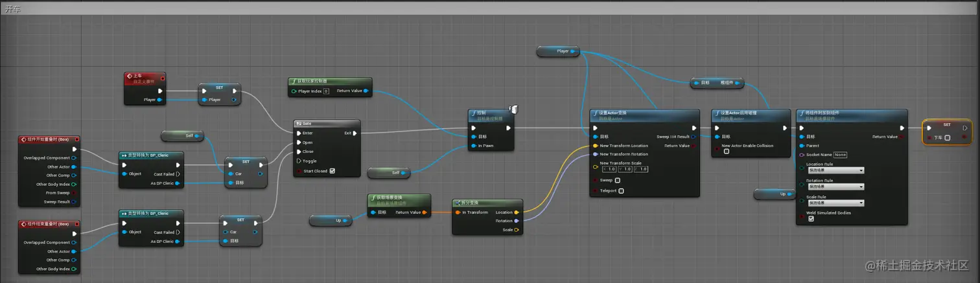The image size is (980, 283).
Task: Click the New Transform Scale input pin
Action: [595, 166]
